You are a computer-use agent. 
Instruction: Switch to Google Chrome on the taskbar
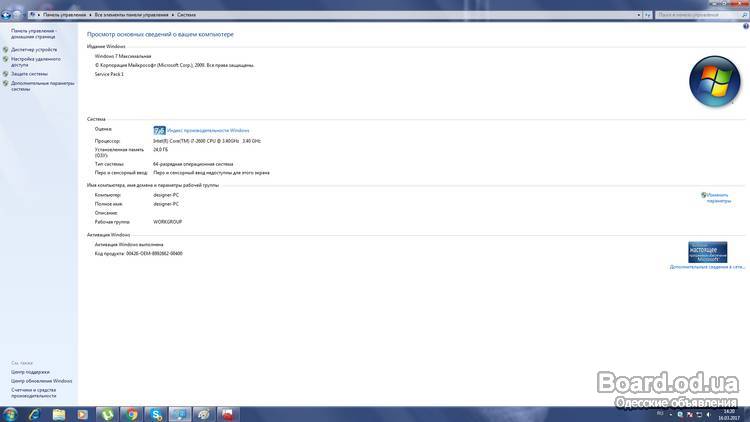[132, 414]
